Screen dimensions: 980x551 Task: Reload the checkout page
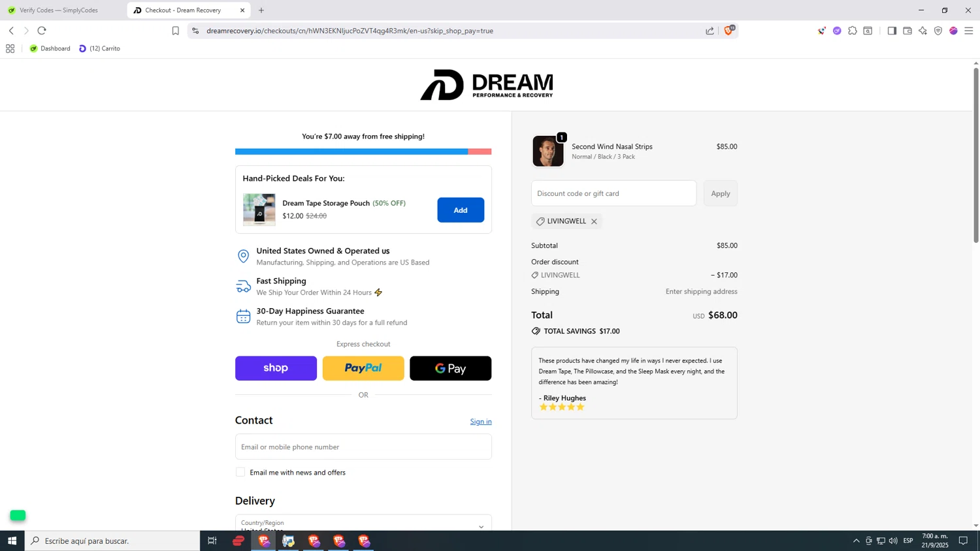click(42, 31)
